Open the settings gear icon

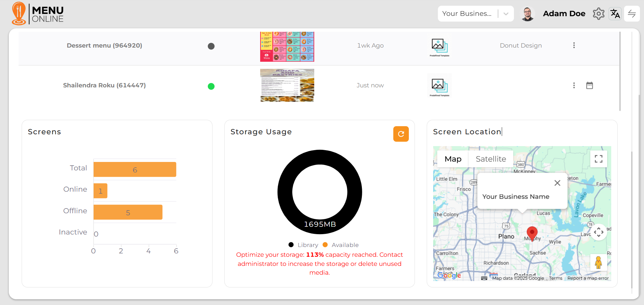point(598,14)
